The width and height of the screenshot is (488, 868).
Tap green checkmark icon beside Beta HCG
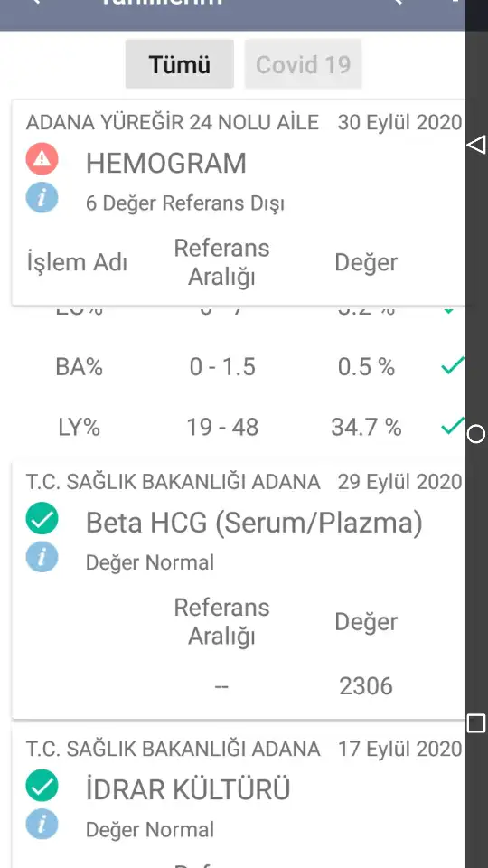click(42, 518)
